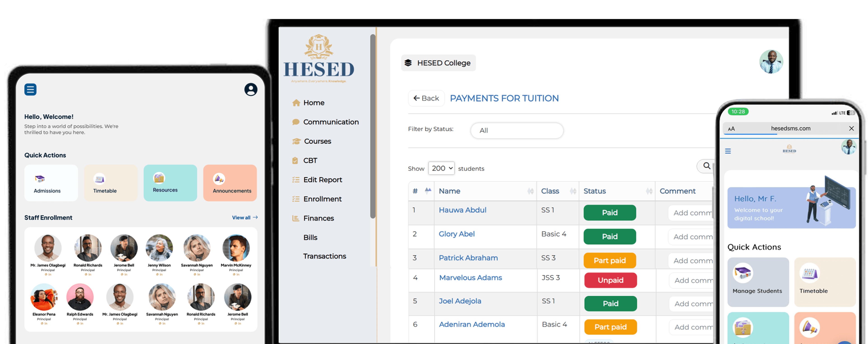The image size is (868, 344).
Task: Click the CBT clipboard icon
Action: tap(295, 160)
